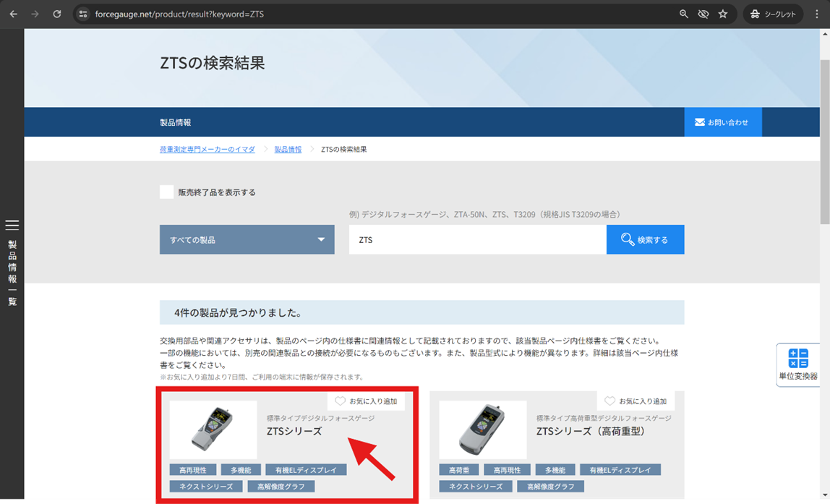Click the browser reload icon
Viewport: 830px width, 504px height.
tap(57, 14)
